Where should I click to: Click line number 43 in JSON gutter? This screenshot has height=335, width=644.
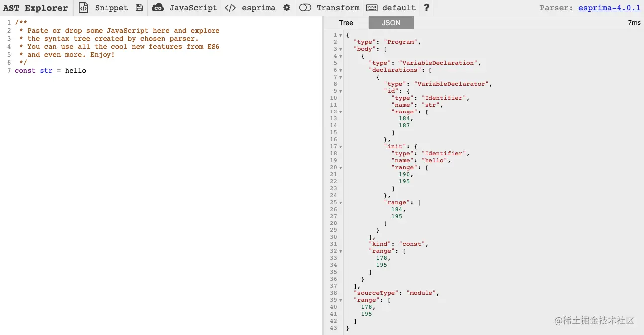point(333,328)
